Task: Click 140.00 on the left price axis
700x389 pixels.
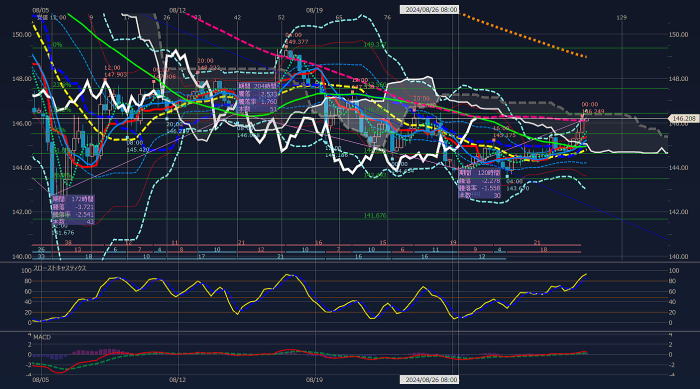Action: click(21, 257)
